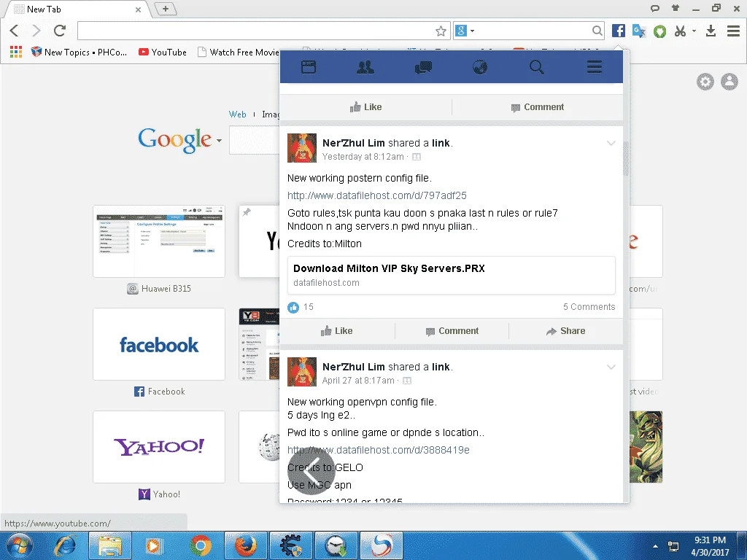This screenshot has width=747, height=560.
Task: Click the green shield extension icon
Action: 659,31
